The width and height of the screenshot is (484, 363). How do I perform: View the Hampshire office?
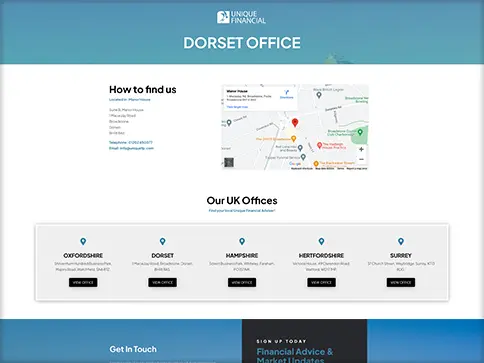click(242, 282)
